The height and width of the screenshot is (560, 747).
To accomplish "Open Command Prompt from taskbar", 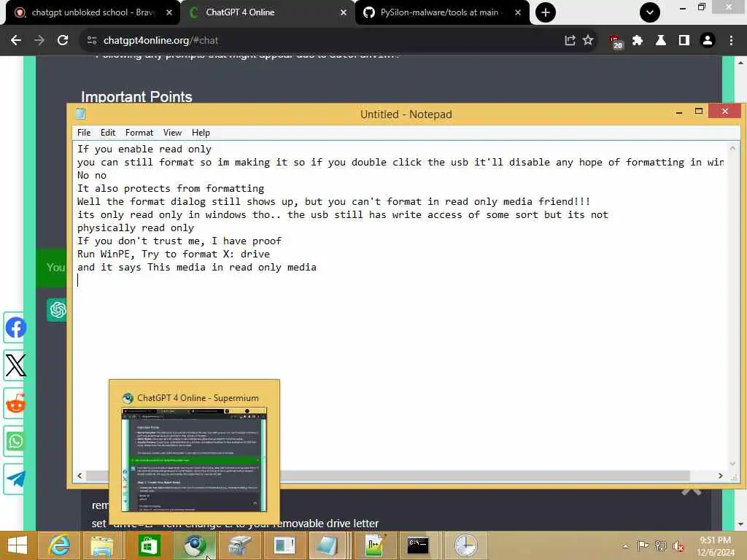I will tap(418, 545).
